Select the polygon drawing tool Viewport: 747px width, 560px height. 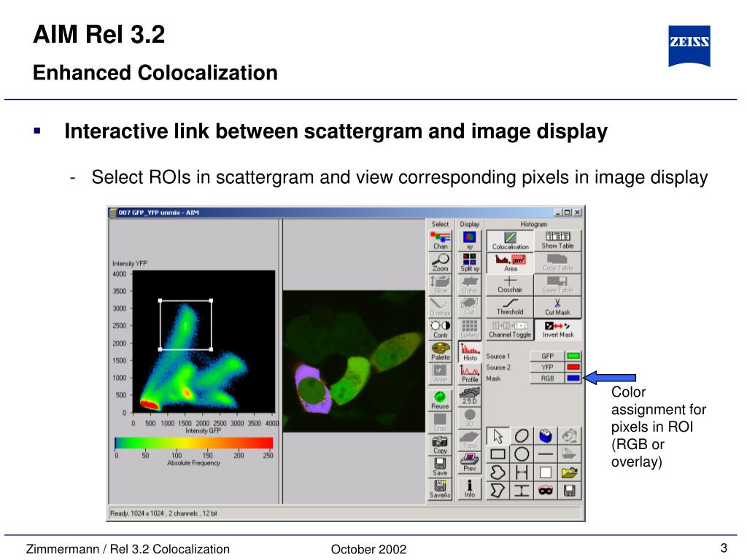(498, 490)
